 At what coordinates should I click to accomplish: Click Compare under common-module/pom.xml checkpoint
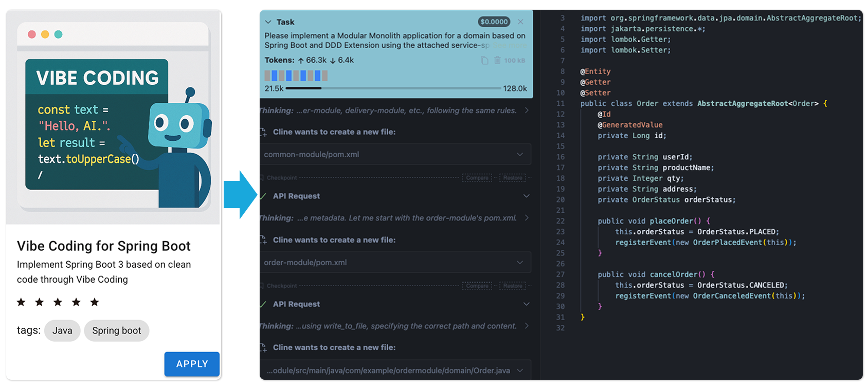tap(477, 178)
